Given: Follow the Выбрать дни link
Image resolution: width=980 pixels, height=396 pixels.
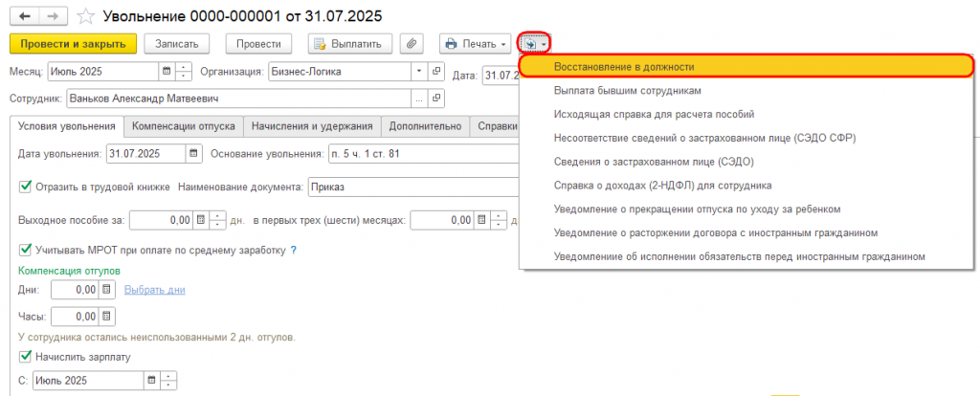Looking at the screenshot, I should coord(155,290).
